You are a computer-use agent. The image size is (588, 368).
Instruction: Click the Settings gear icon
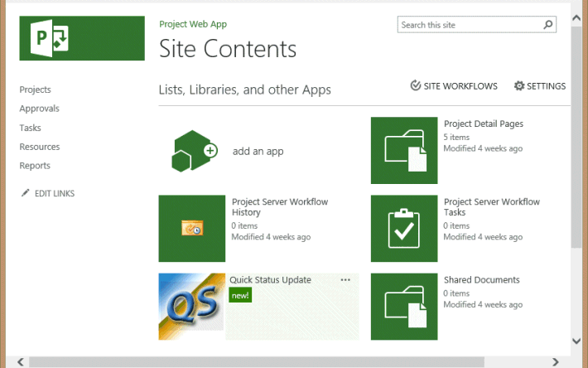519,86
